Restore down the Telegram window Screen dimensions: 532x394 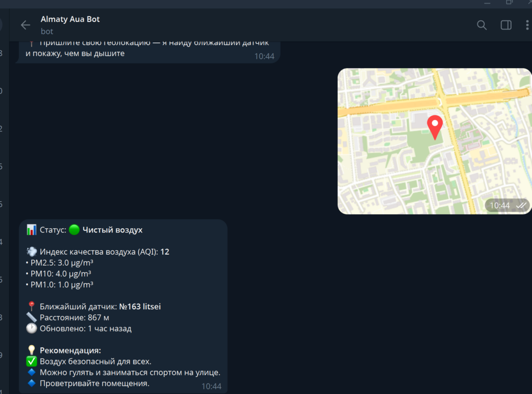509,3
